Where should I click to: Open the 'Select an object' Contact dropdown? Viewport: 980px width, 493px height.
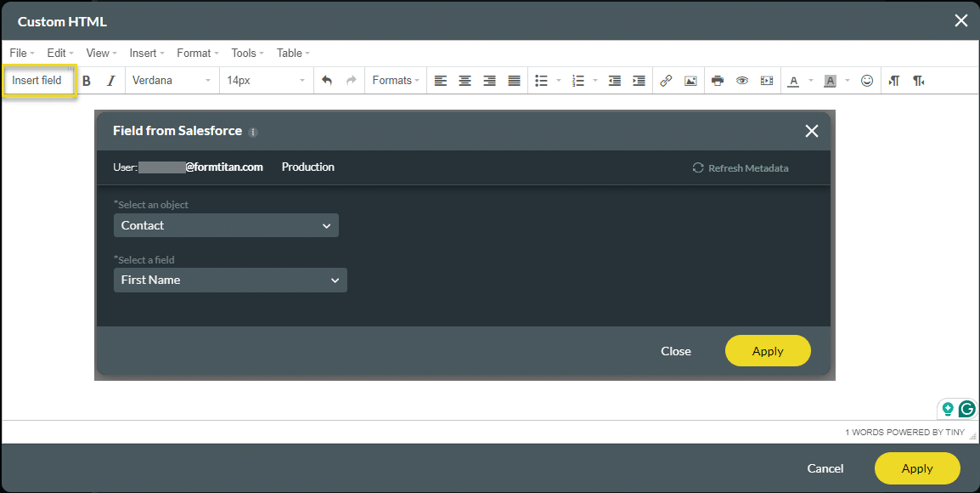[226, 225]
